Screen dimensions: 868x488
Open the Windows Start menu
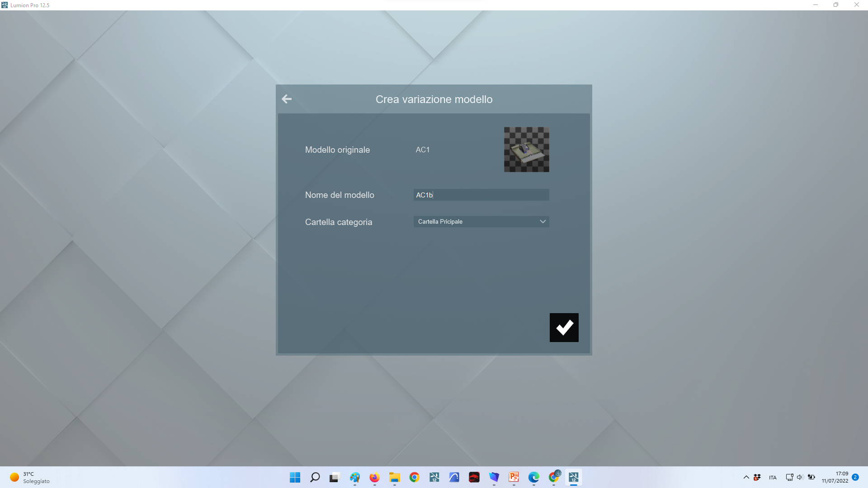[x=295, y=477]
